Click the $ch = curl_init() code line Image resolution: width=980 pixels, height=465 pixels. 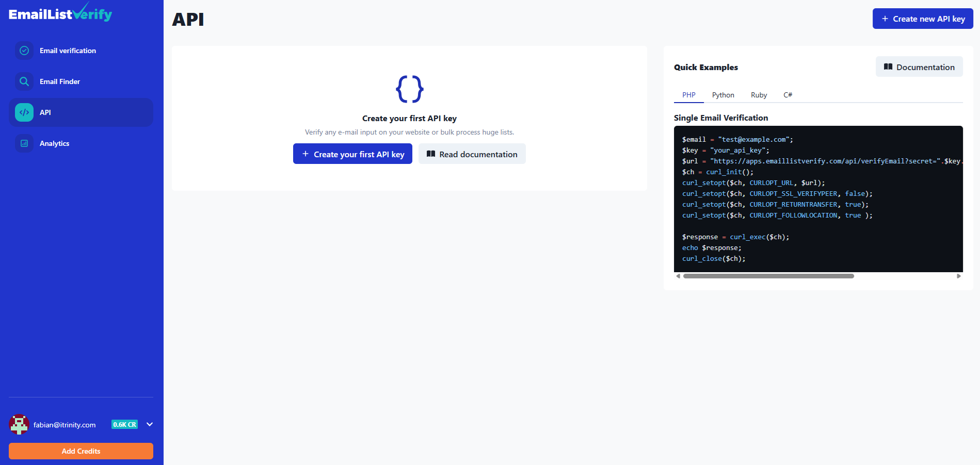point(718,172)
